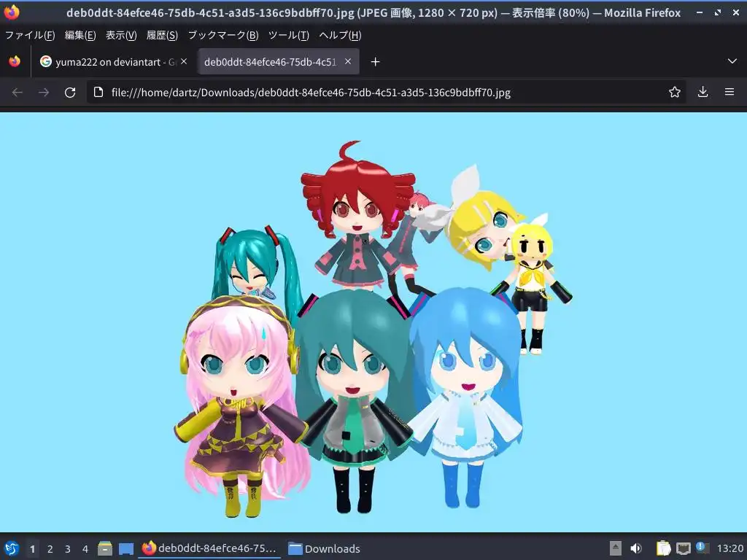Switch to the Downloads taskbar window
This screenshot has width=747, height=560.
pyautogui.click(x=325, y=548)
